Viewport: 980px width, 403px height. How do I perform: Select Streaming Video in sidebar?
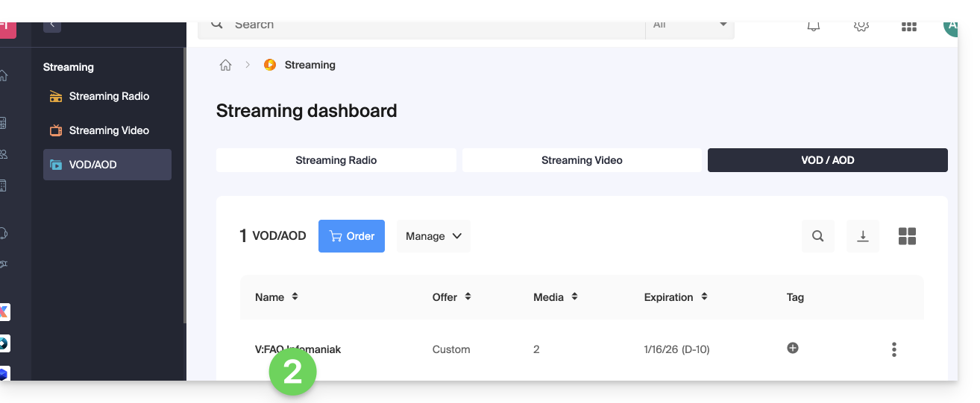pos(109,130)
